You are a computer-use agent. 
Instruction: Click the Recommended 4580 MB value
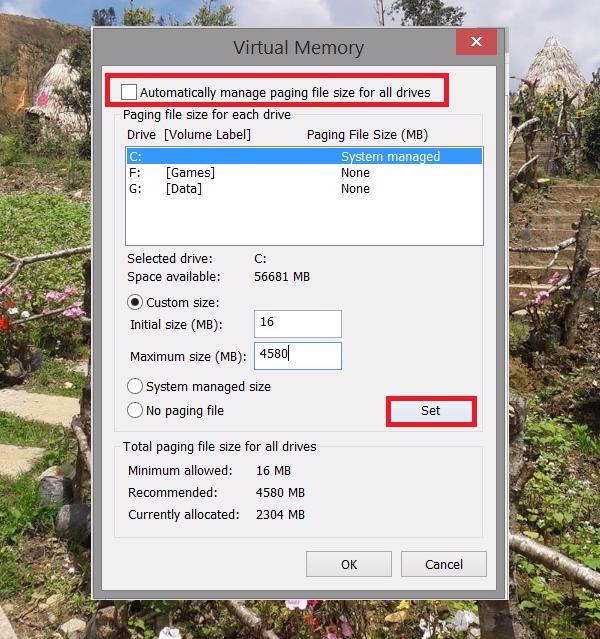pyautogui.click(x=280, y=492)
